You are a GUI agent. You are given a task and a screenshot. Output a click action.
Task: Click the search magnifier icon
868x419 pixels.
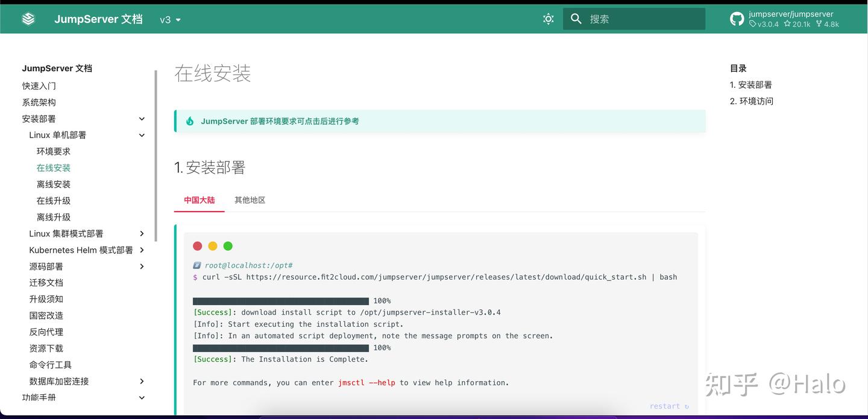[576, 18]
